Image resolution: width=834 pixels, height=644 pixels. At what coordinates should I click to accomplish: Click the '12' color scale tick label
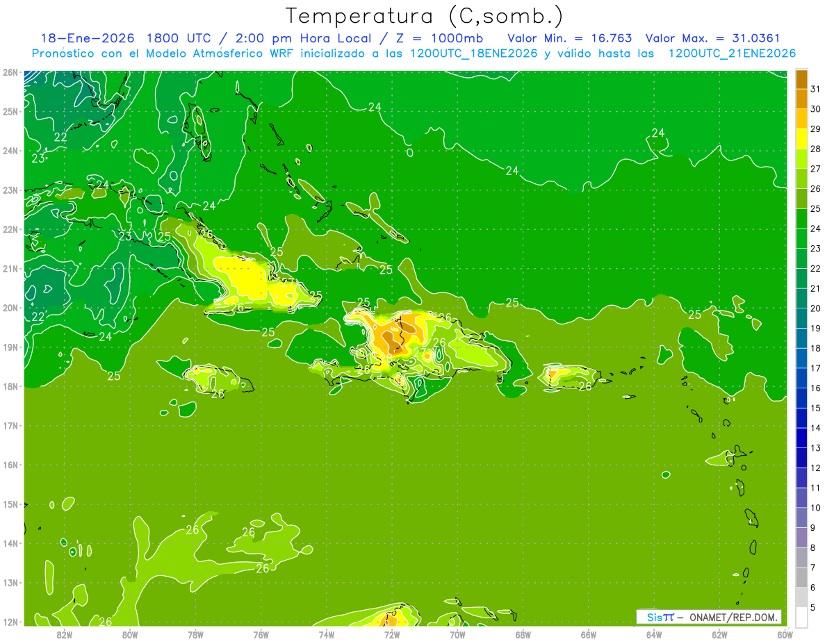click(x=816, y=468)
